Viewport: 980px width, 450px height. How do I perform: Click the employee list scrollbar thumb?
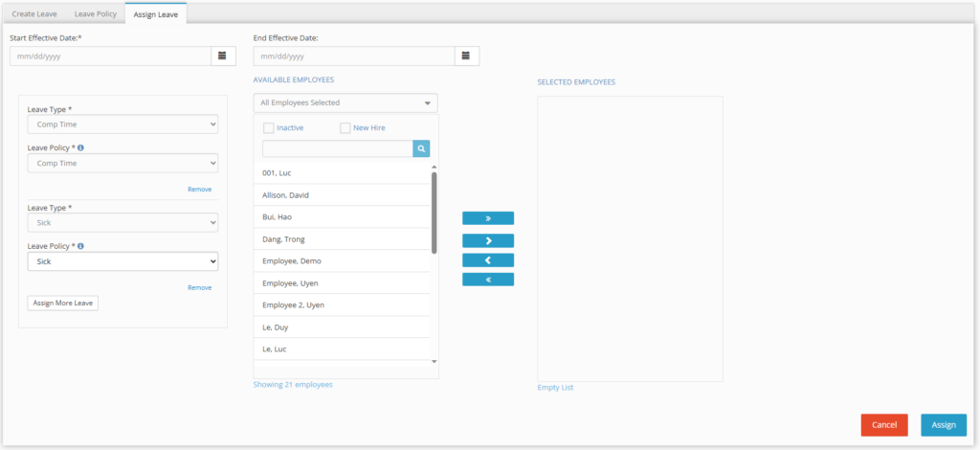click(x=434, y=213)
